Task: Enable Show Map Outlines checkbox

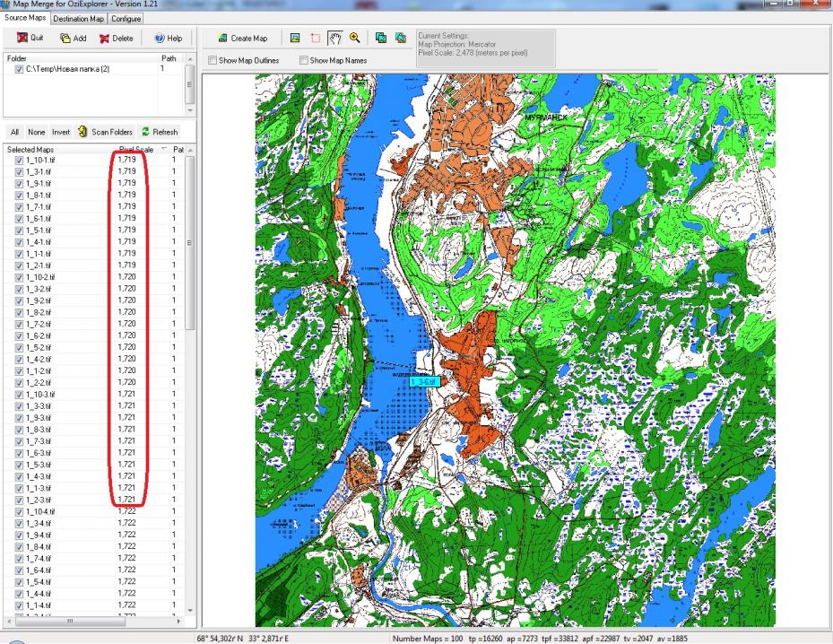Action: tap(213, 61)
